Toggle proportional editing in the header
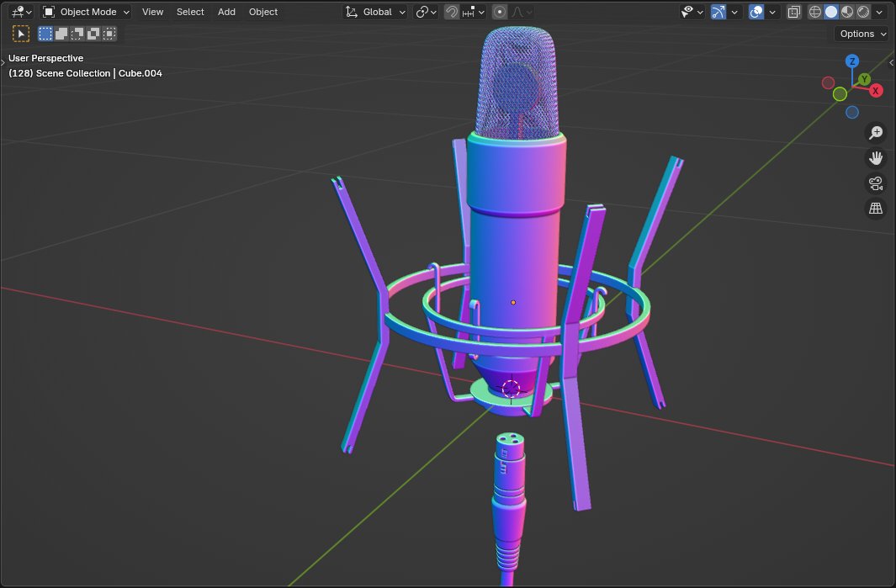Image resolution: width=896 pixels, height=588 pixels. (x=500, y=12)
